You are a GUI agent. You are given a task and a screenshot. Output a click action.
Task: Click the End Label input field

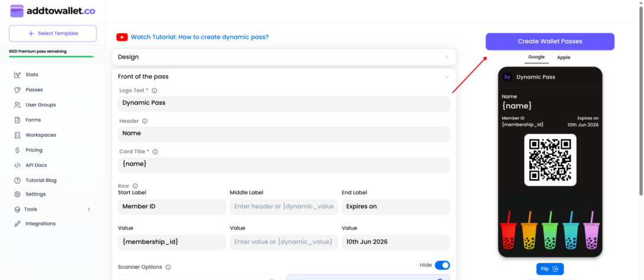click(396, 207)
